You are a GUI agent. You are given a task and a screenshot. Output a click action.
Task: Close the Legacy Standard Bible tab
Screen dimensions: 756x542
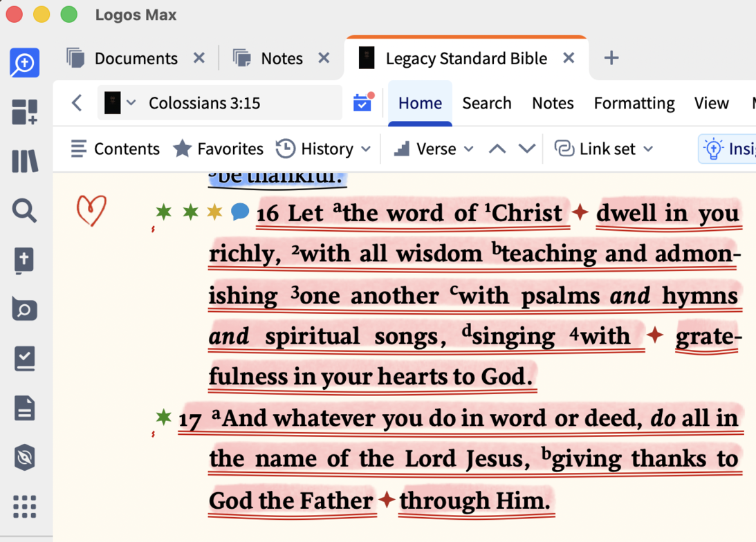(569, 58)
